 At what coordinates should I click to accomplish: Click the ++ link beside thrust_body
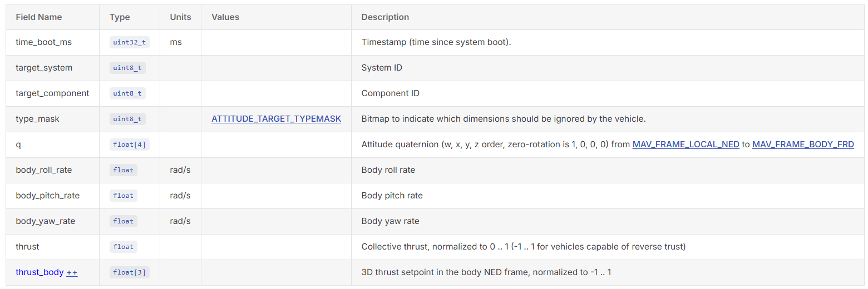[72, 272]
